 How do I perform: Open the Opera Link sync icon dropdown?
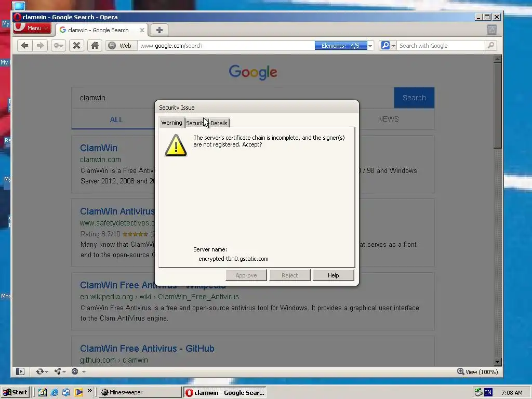(42, 371)
